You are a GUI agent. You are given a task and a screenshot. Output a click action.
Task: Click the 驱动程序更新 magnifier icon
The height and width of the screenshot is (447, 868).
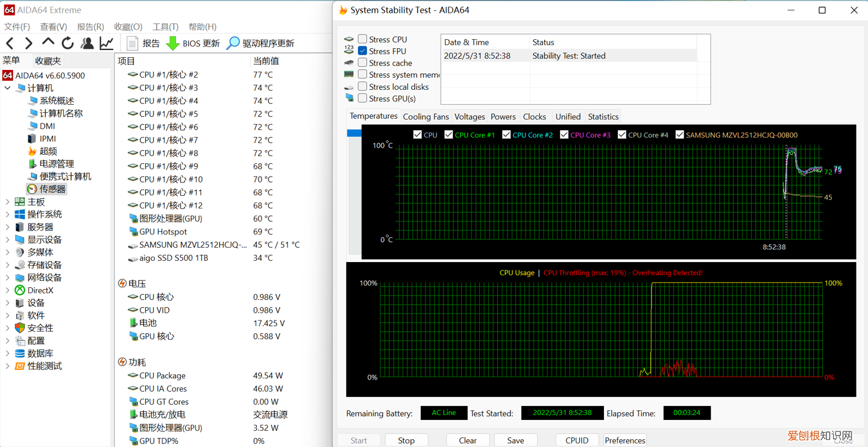coord(233,43)
